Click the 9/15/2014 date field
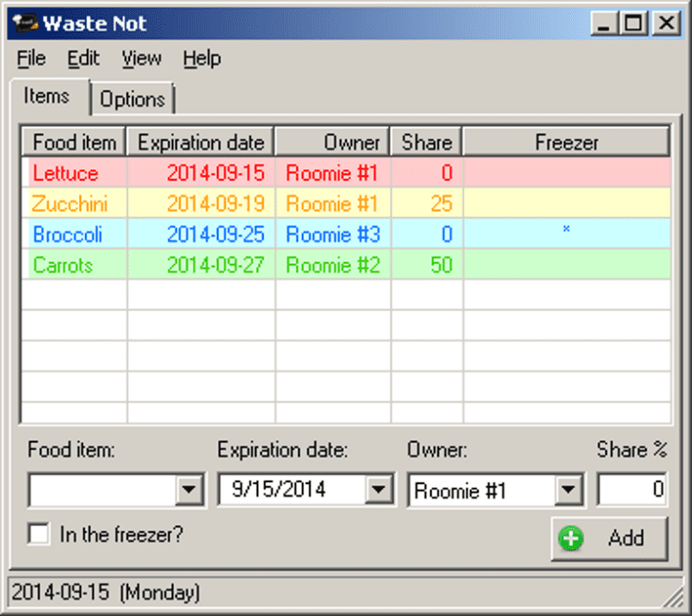Image resolution: width=692 pixels, height=616 pixels. click(292, 489)
